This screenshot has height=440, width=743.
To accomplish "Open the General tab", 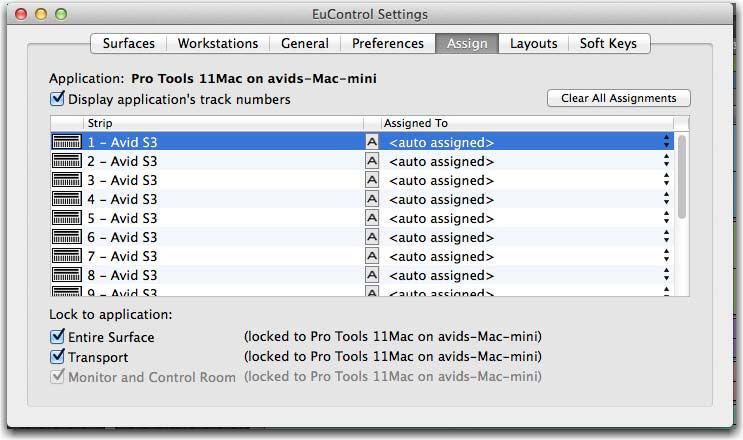I will [305, 44].
